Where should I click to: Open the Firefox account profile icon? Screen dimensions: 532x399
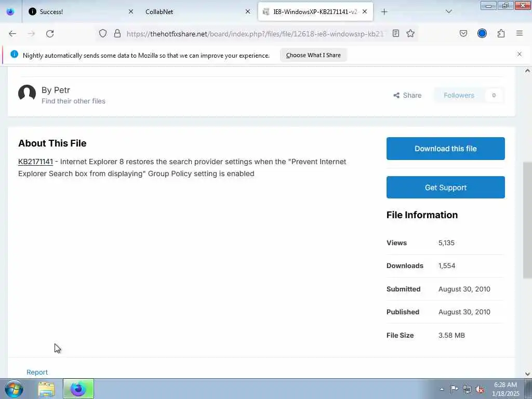[x=482, y=33]
